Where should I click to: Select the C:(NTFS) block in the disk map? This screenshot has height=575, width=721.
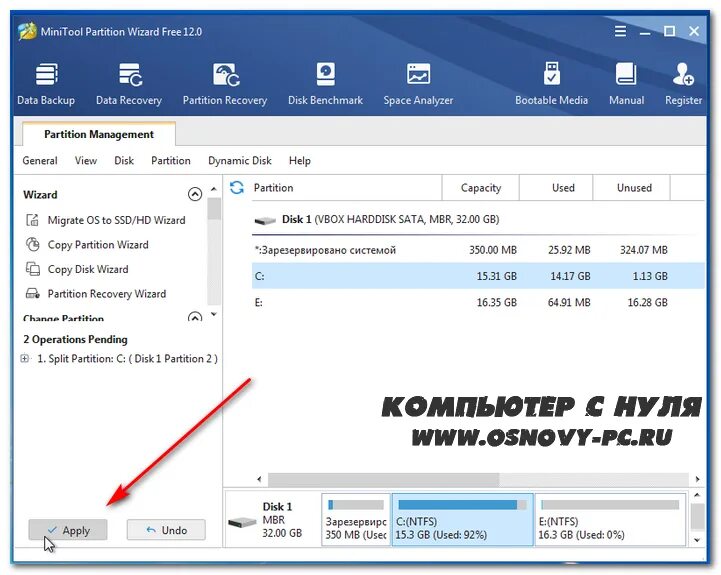(463, 520)
